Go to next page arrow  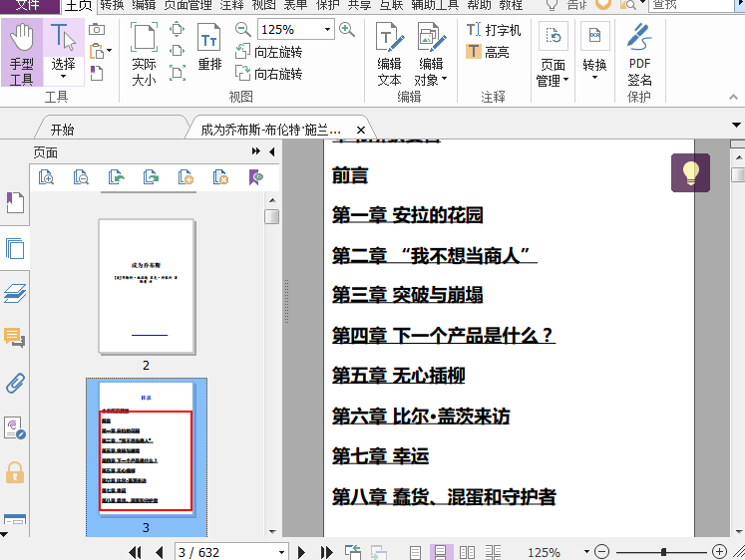pos(301,552)
